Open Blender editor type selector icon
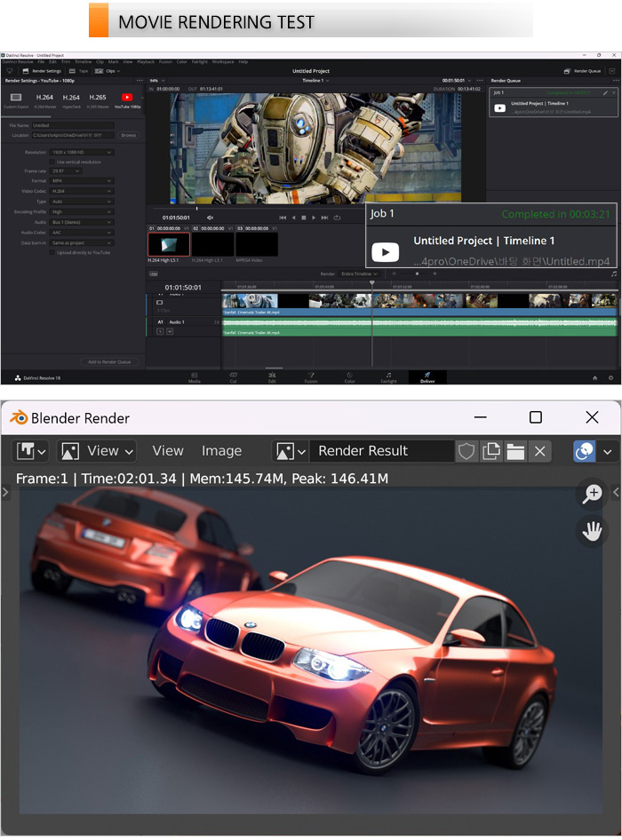 [x=30, y=451]
